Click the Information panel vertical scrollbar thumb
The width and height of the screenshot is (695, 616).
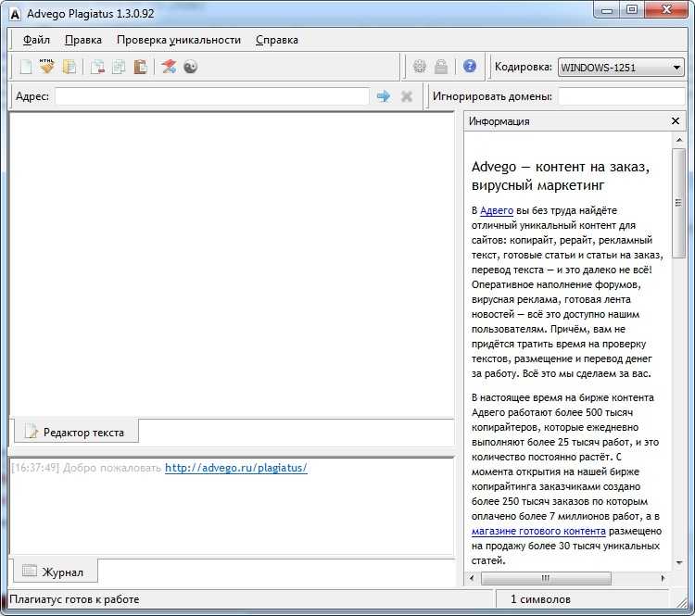click(x=678, y=204)
